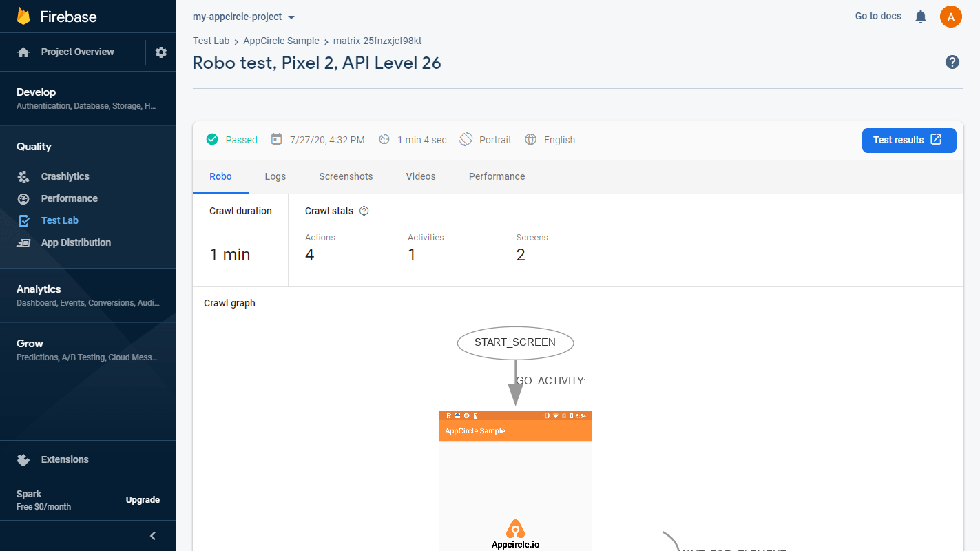Click the Activities count 1

point(412,255)
